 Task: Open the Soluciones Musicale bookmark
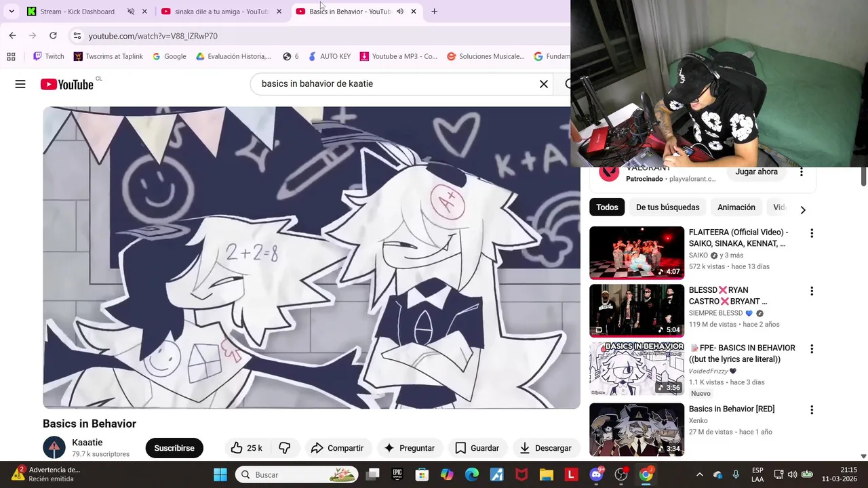coord(486,56)
